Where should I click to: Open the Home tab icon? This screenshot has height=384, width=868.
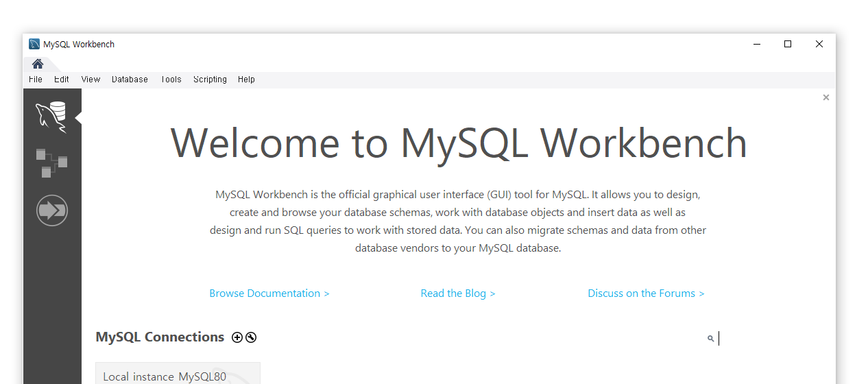pos(38,64)
